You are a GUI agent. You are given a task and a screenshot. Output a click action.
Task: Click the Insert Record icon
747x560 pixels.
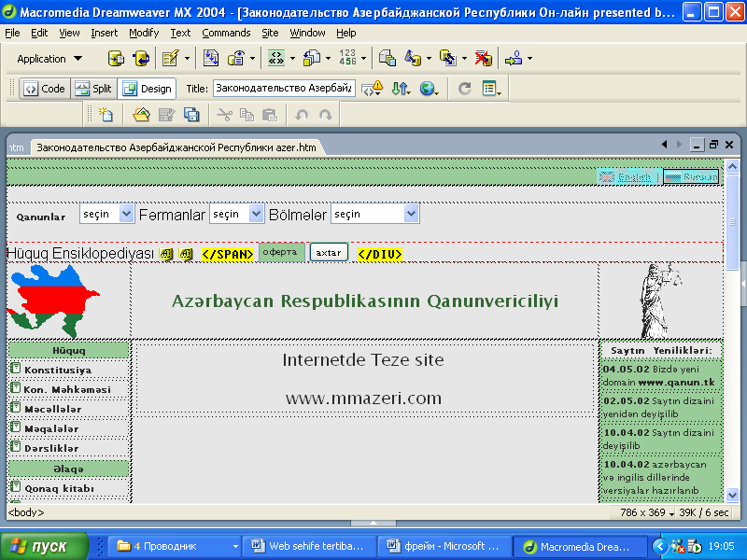click(x=413, y=59)
